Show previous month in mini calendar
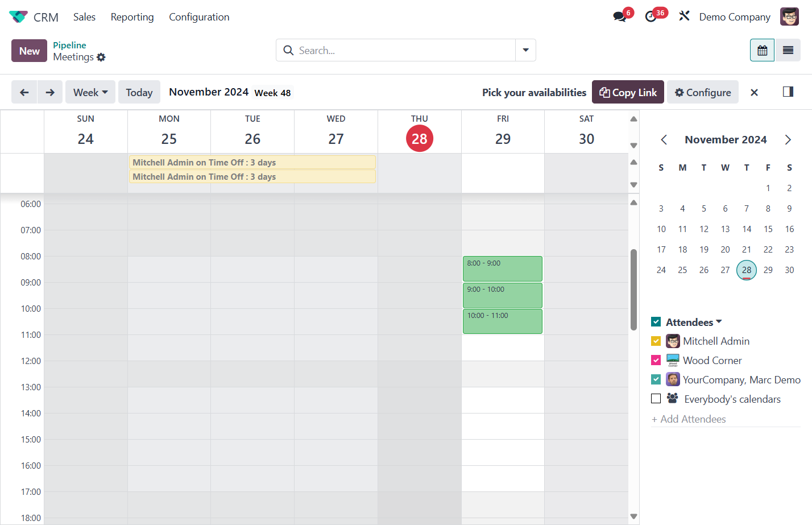Viewport: 812px width, 525px height. [664, 140]
